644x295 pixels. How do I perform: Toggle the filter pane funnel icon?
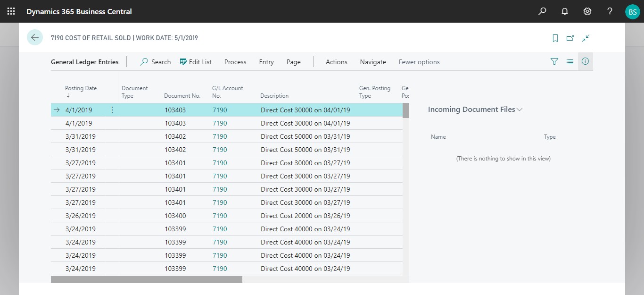pos(554,62)
